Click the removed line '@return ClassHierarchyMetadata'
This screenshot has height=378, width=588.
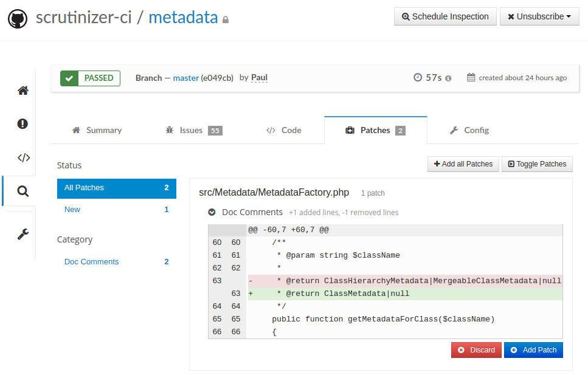pyautogui.click(x=404, y=281)
